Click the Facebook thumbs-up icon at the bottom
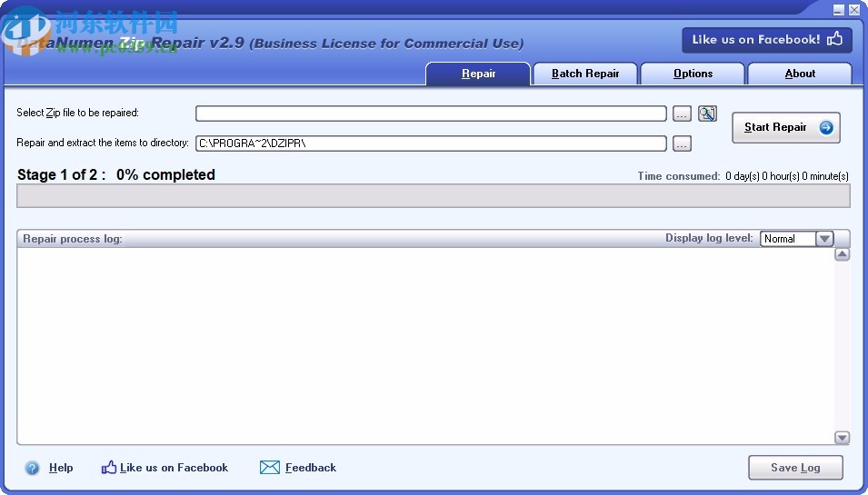The height and width of the screenshot is (495, 868). (109, 468)
